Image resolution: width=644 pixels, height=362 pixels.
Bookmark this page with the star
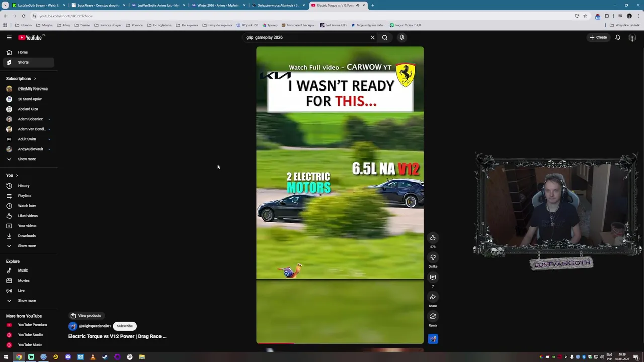585,16
